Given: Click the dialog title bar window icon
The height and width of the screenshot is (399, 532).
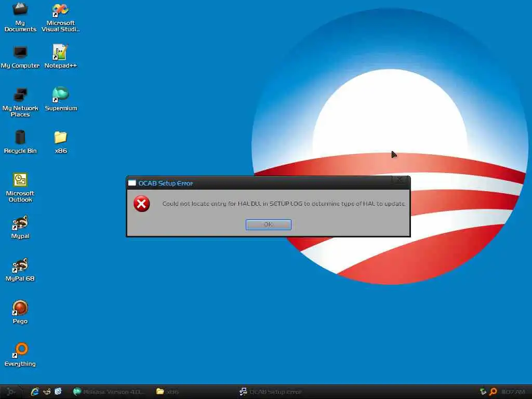Looking at the screenshot, I should coord(132,183).
